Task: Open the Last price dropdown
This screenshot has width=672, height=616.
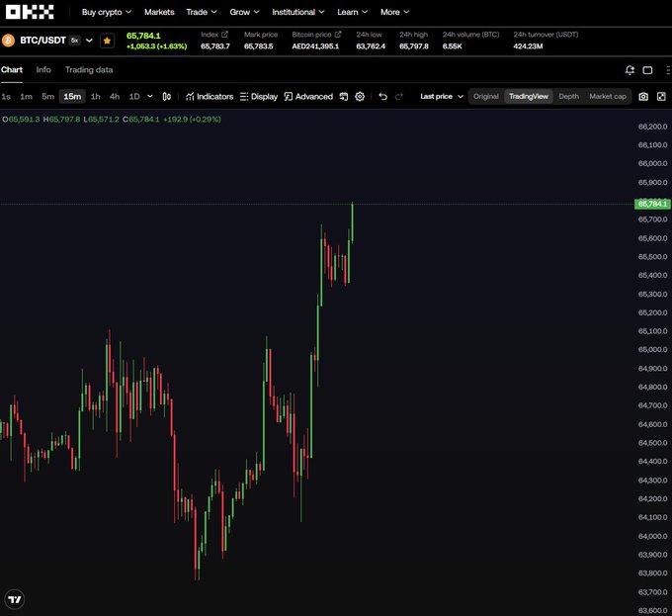Action: [x=442, y=97]
